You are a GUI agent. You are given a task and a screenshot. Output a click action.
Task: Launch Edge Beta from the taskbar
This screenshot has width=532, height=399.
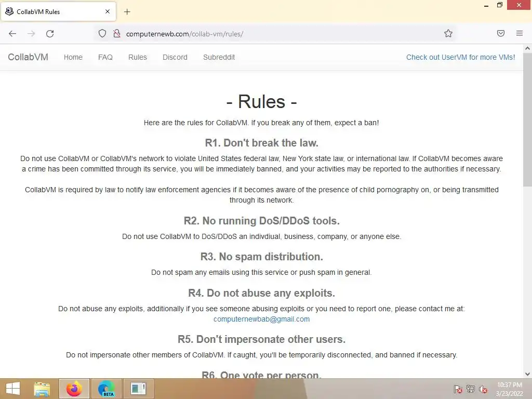[x=106, y=389]
